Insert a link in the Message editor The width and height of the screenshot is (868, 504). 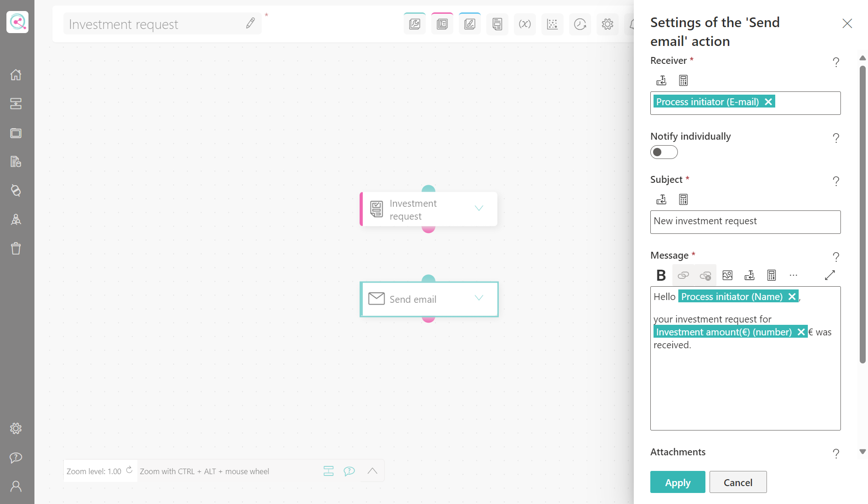[683, 275]
